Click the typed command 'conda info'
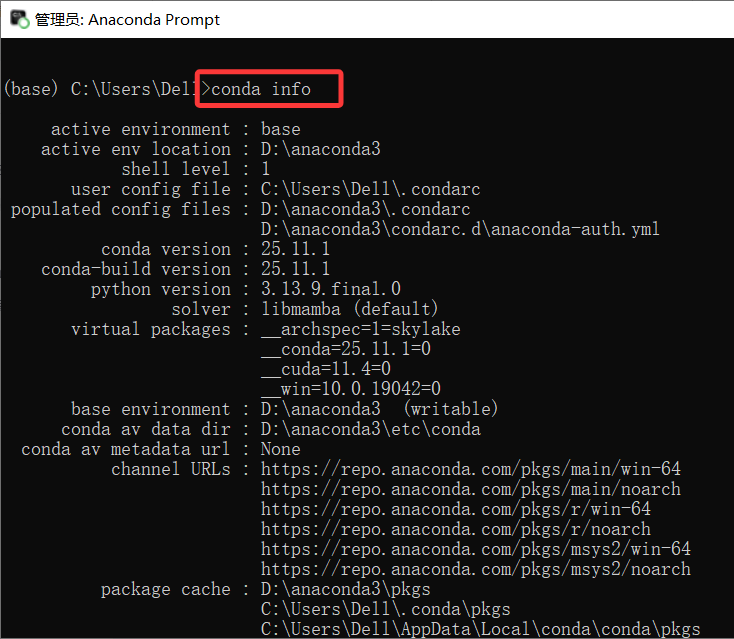 pyautogui.click(x=261, y=89)
